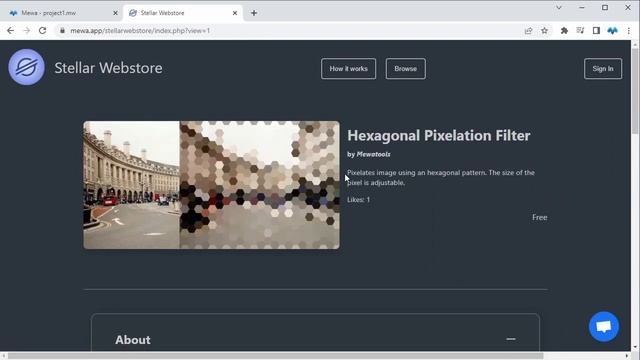Open the tab search dropdown chevron
The height and width of the screenshot is (360, 640).
tap(559, 7)
